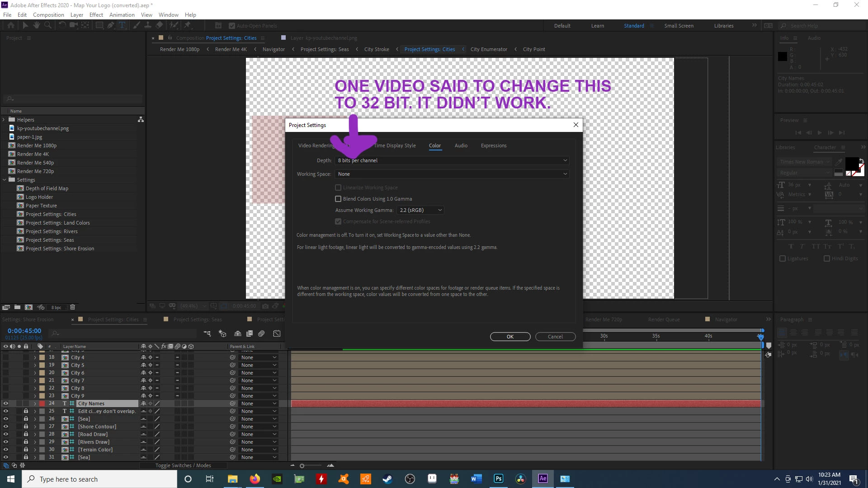Open the Expressions tab
Screen dimensions: 868x488
click(493, 145)
